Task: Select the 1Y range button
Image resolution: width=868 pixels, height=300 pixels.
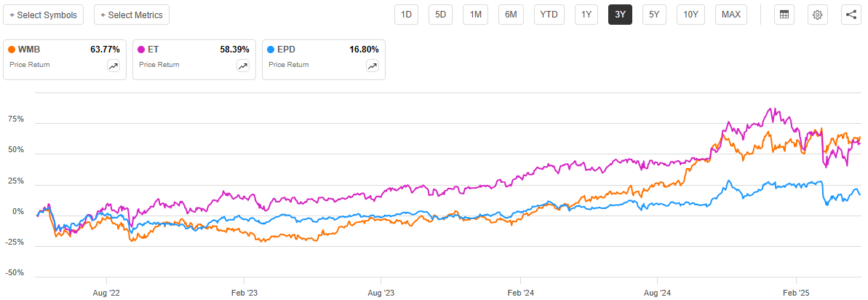Action: click(x=586, y=15)
